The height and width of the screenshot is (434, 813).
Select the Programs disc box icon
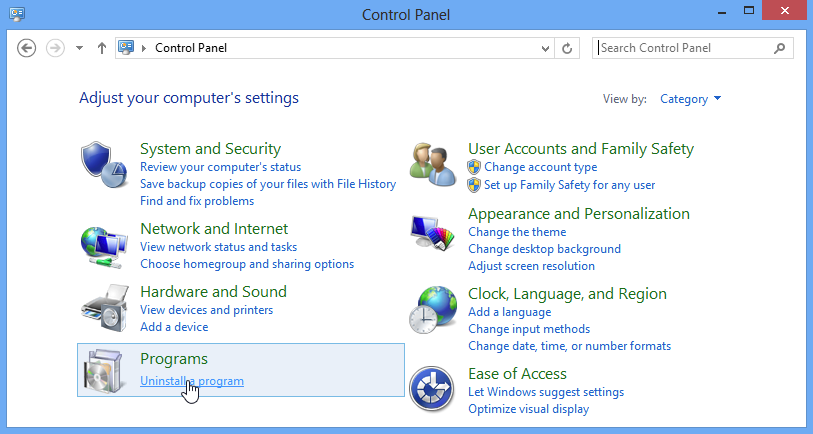[104, 371]
